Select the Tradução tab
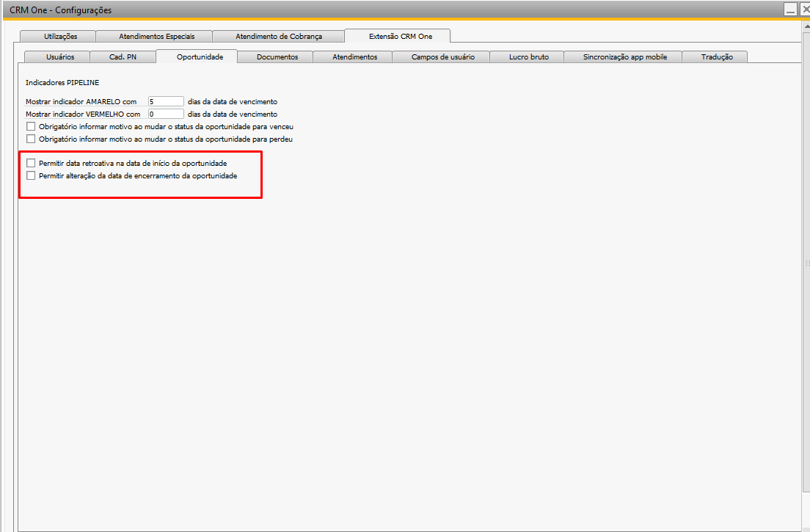This screenshot has height=532, width=810. 715,57
